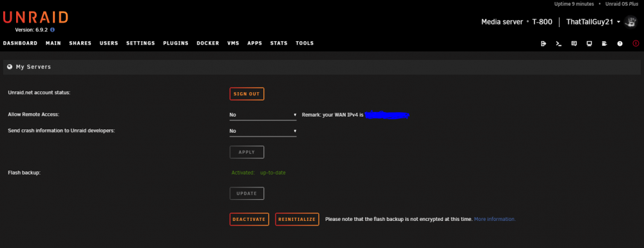
Task: Open the Dashboard menu
Action: pos(20,43)
